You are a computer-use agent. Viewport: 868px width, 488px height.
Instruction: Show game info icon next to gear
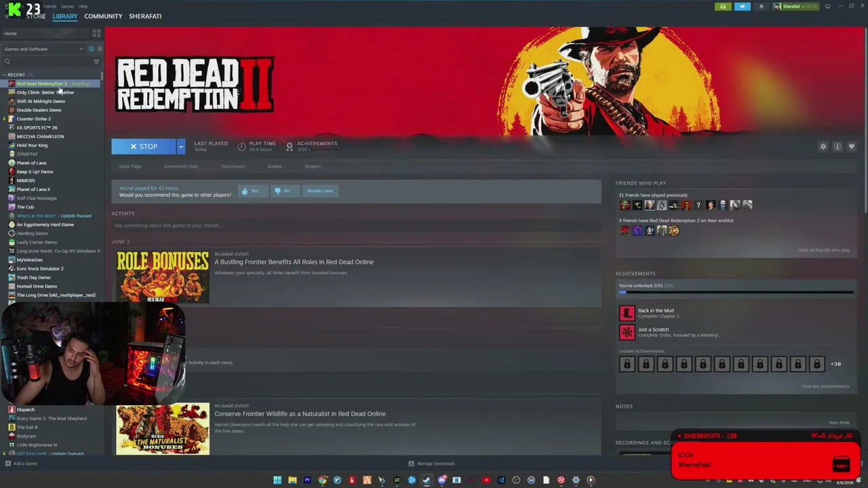[837, 146]
